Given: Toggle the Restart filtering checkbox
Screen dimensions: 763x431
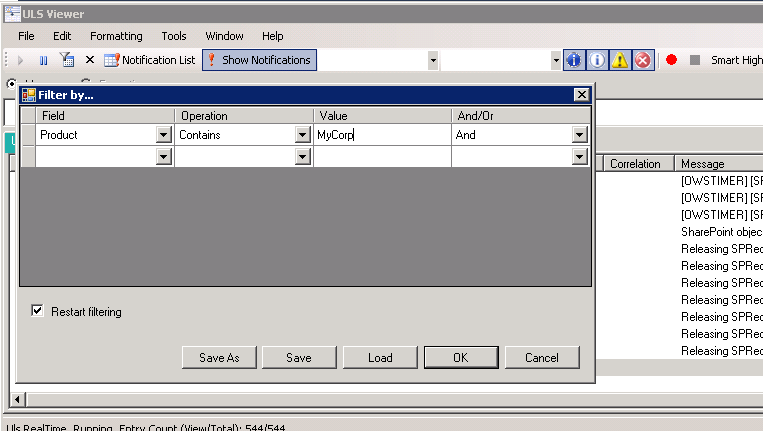Looking at the screenshot, I should click(38, 312).
